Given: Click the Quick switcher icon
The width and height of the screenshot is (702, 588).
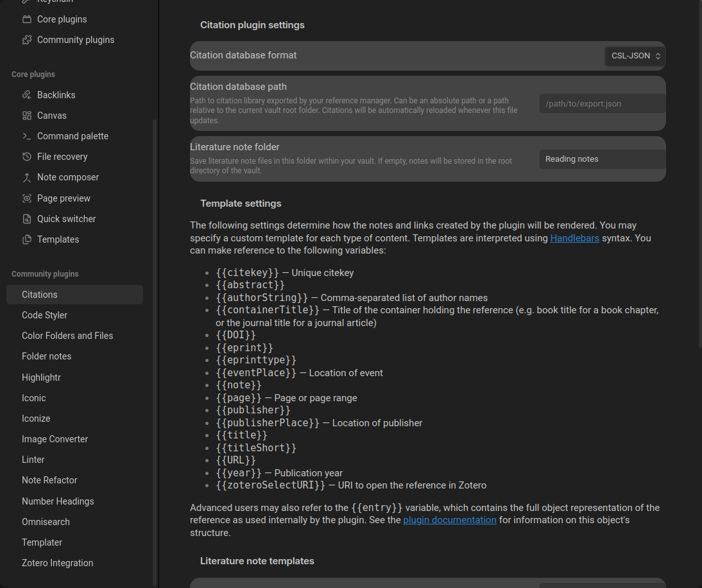Looking at the screenshot, I should [x=27, y=219].
